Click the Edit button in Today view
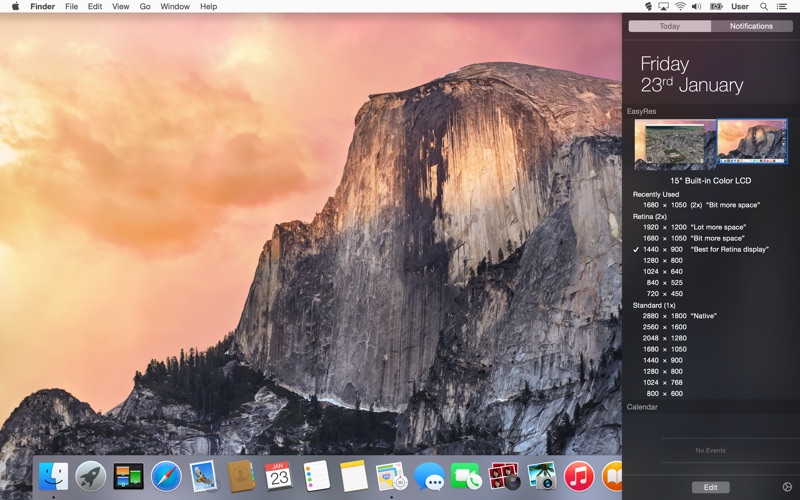The width and height of the screenshot is (800, 500). coord(710,487)
